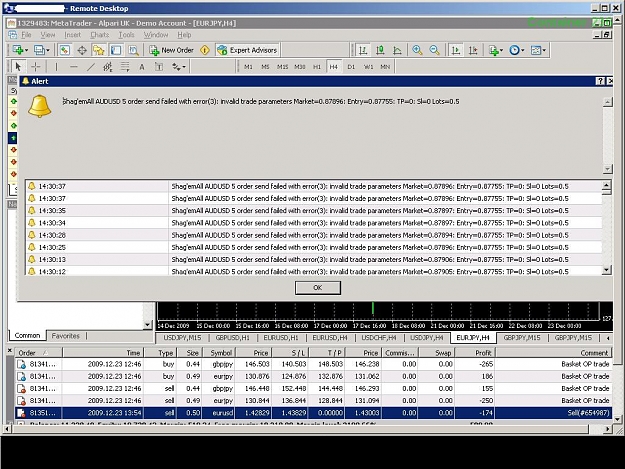This screenshot has height=469, width=625.
Task: Open the MetaEditor yellow diamond icon
Action: [x=205, y=50]
